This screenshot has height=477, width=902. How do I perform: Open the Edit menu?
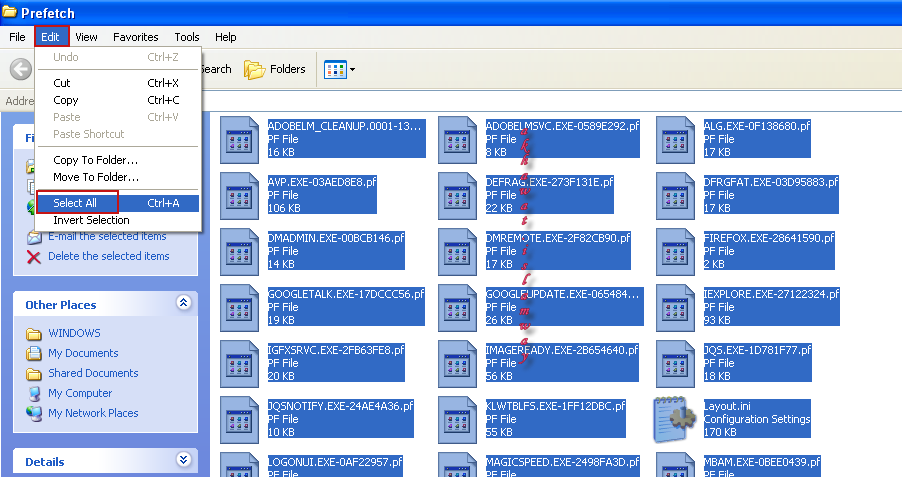coord(51,37)
